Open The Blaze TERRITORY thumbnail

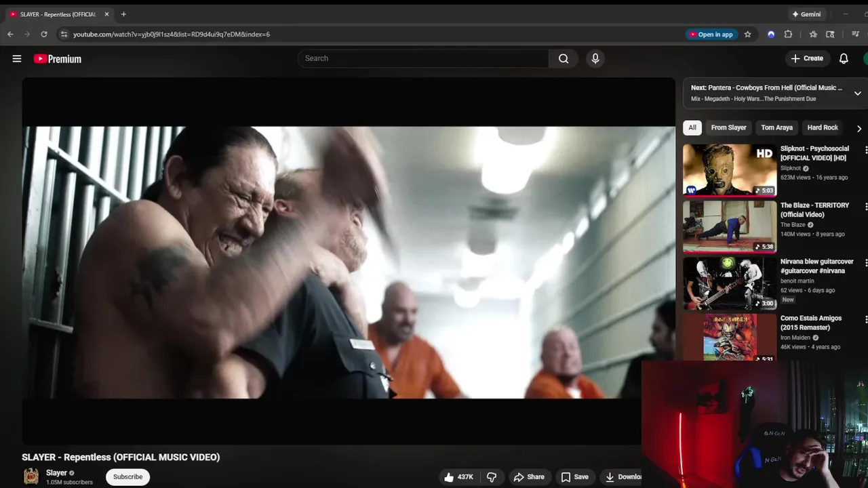(730, 226)
